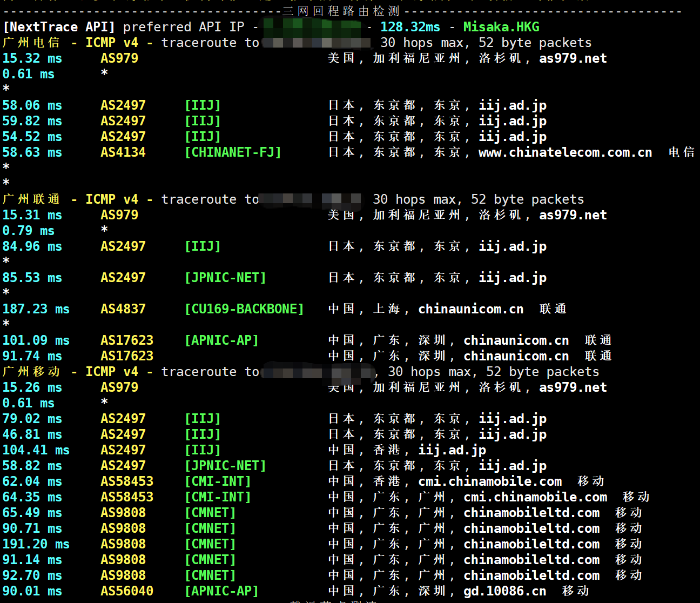Select the 90.71 ms hop latency

pyautogui.click(x=32, y=528)
